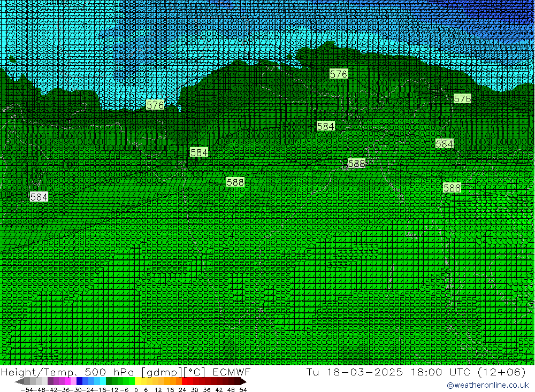Screen dimensions: 535x392
Task: Click the dark right arrow tip of the color scale
Action: pos(243,381)
